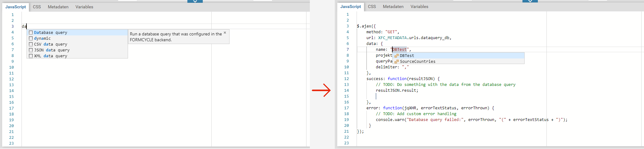Image resolution: width=644 pixels, height=149 pixels.
Task: Open the Metadaten tab in left editor
Action: tap(58, 7)
